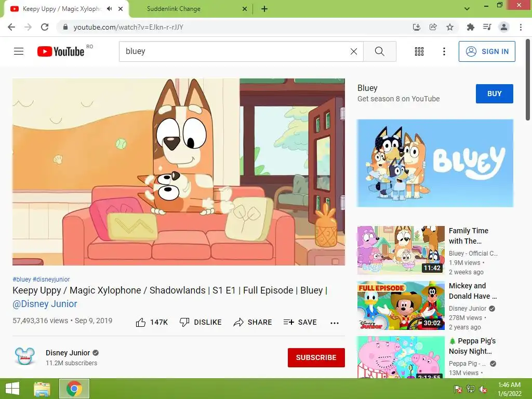532x399 pixels.
Task: Close the Suddenlink Change tab
Action: (x=244, y=9)
